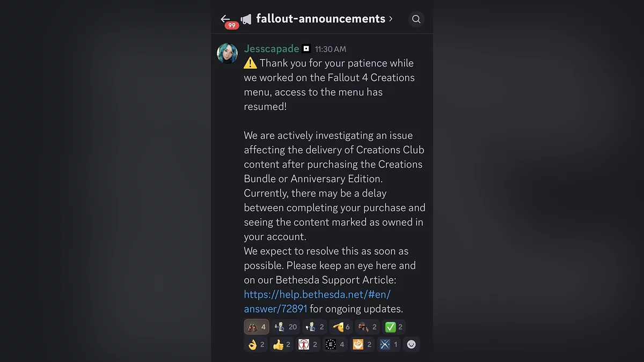Toggle the orange Brotherhood of Steel reaction
This screenshot has width=644, height=362.
pos(362,344)
